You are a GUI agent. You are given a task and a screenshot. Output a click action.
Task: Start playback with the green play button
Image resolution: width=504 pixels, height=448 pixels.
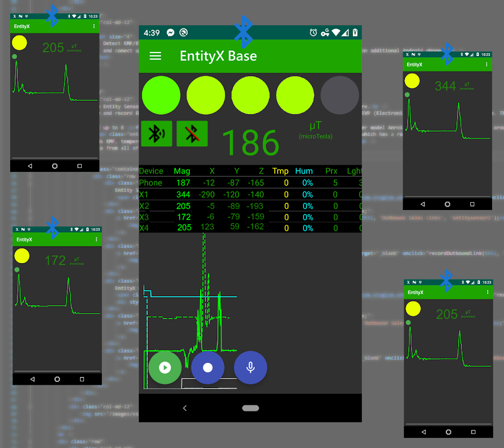coord(165,367)
